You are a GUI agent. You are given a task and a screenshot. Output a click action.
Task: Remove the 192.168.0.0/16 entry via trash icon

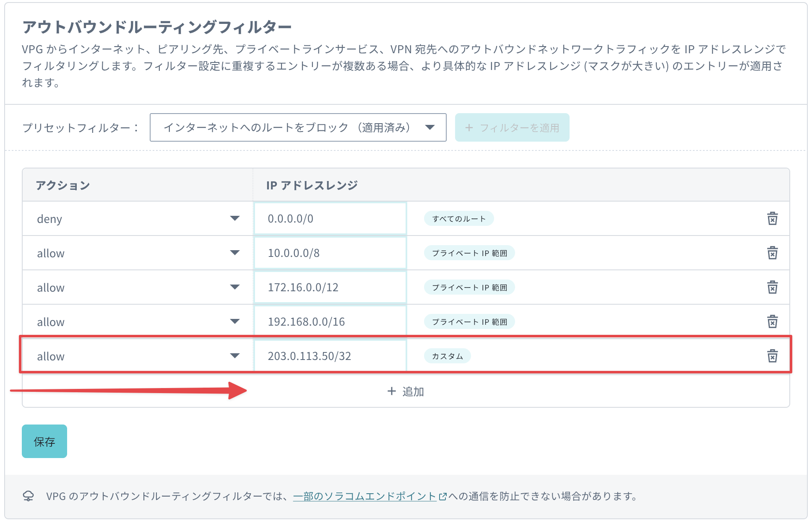(772, 321)
